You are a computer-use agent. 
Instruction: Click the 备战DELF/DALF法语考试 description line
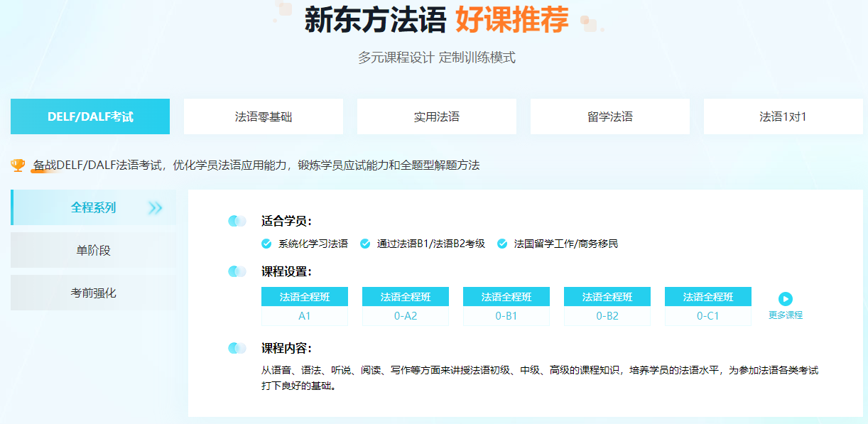(x=256, y=165)
